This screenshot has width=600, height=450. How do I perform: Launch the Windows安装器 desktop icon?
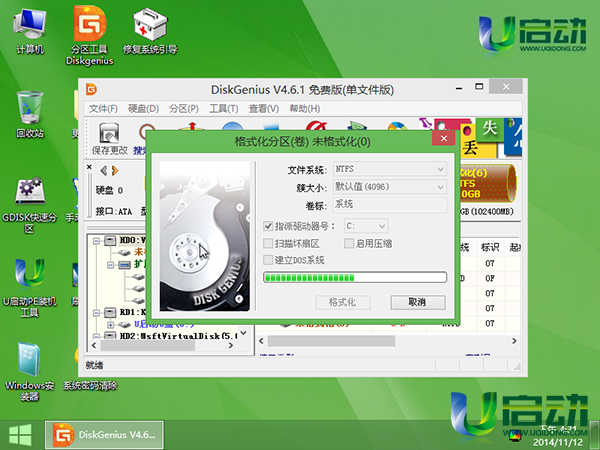click(x=29, y=371)
